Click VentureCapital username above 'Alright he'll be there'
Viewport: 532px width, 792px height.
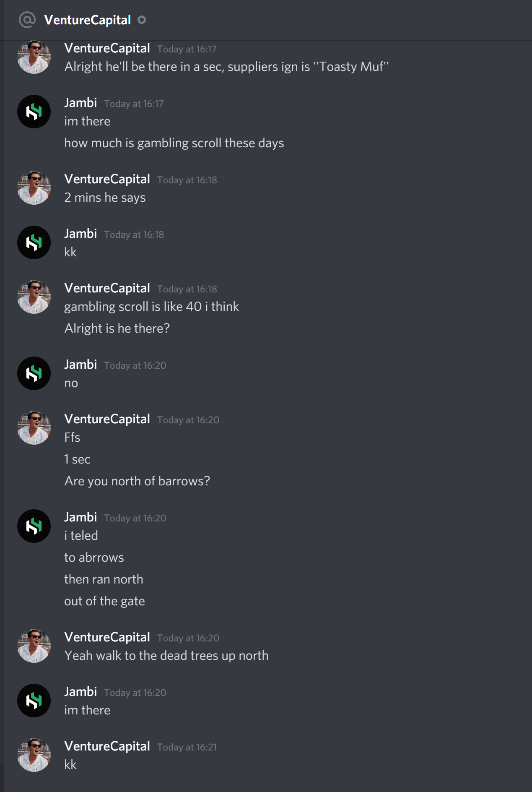pos(107,48)
